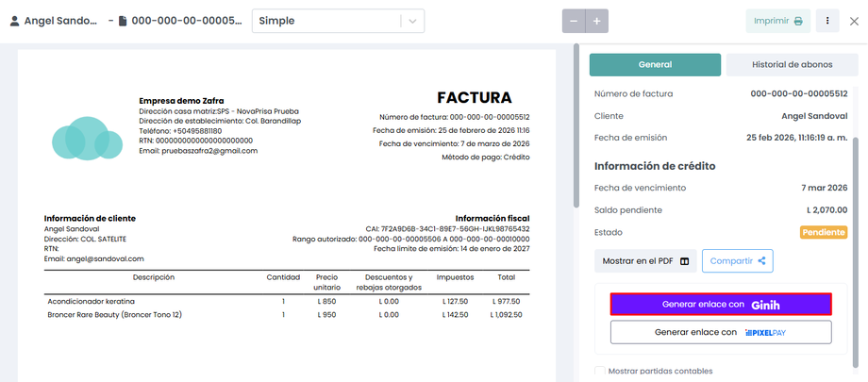Screen dimensions: 868x382
Task: Click the Fecha de emisión value in panel
Action: pos(796,138)
